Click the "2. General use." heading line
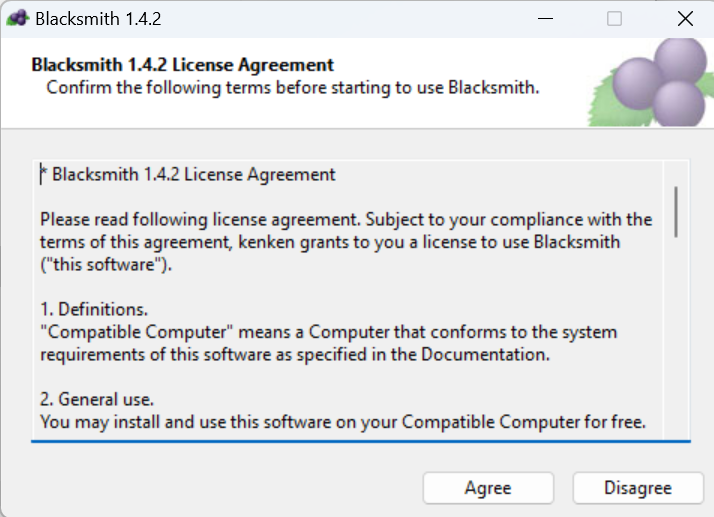The height and width of the screenshot is (517, 714). click(97, 399)
